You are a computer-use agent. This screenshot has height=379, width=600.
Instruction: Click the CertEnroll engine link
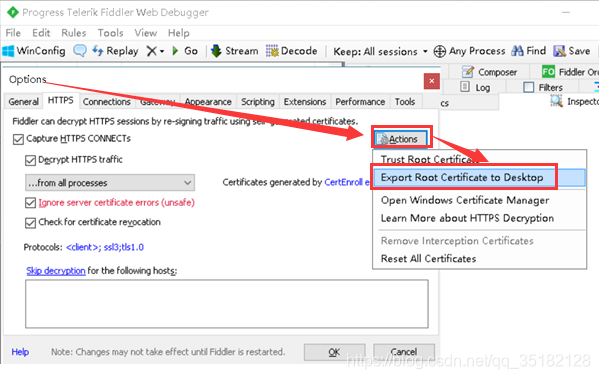point(346,182)
